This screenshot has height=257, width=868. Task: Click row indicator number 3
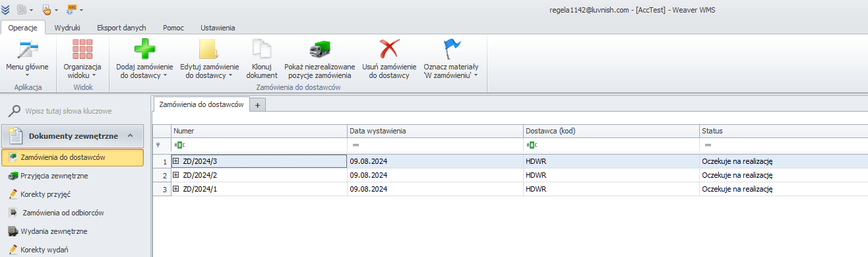point(162,189)
